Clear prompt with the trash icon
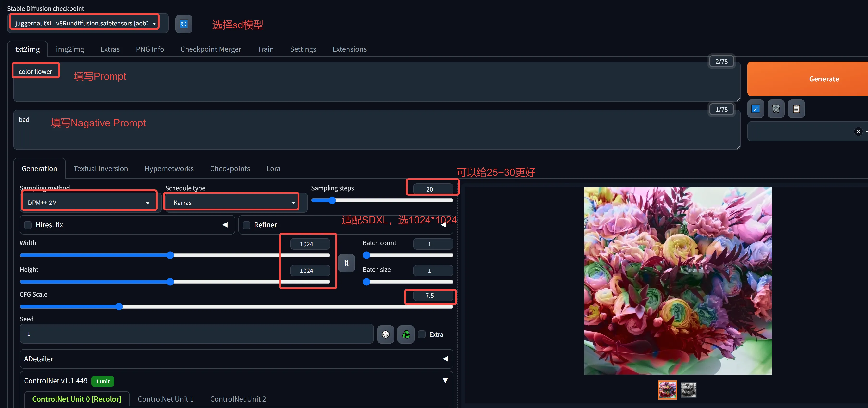 776,109
